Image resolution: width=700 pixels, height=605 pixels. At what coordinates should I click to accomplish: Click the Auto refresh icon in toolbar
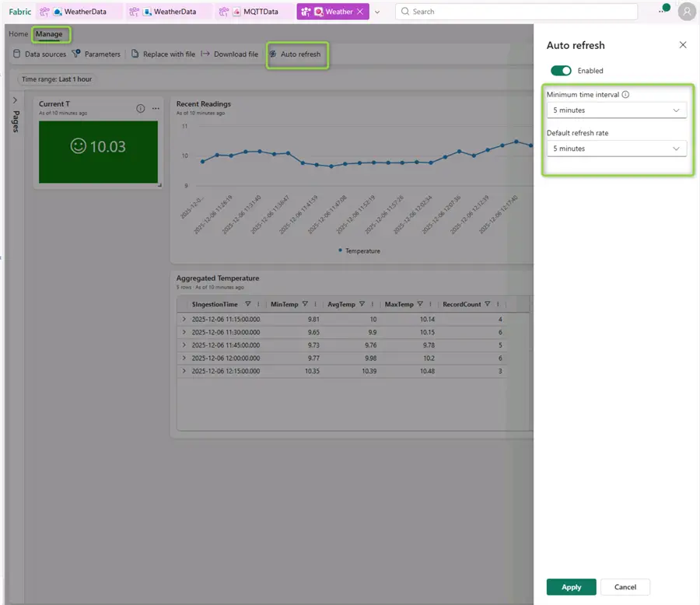pyautogui.click(x=273, y=54)
